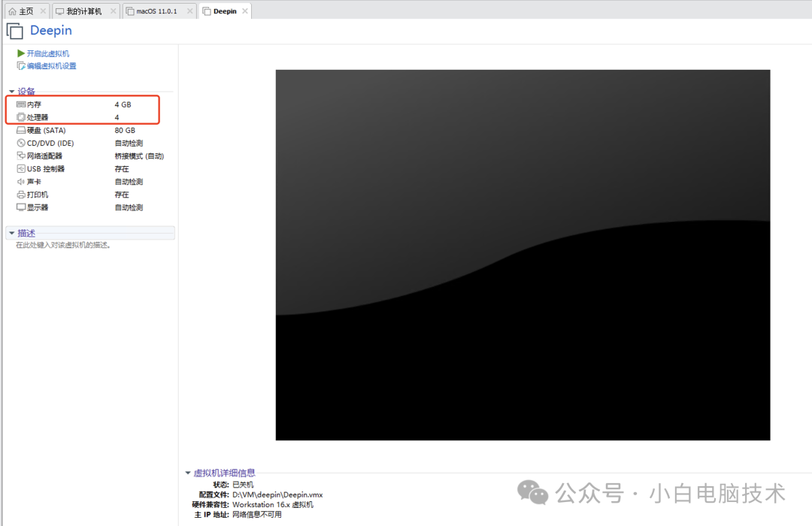Close the 我的计算机 tab
Image resolution: width=812 pixels, height=526 pixels.
pos(113,11)
